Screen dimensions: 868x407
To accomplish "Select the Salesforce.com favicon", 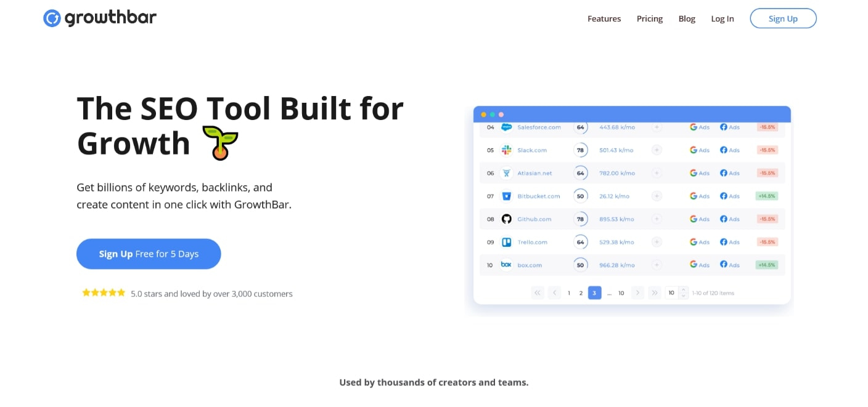I will click(506, 127).
